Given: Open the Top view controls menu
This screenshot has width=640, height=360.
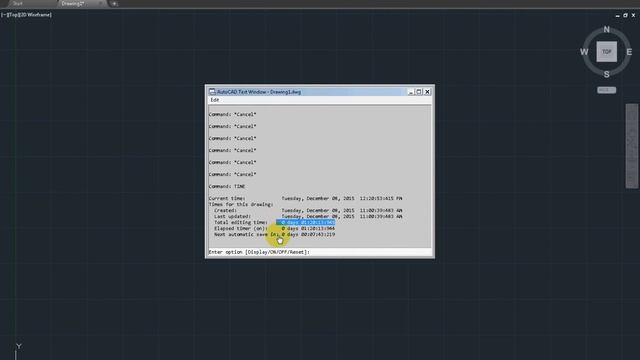Looking at the screenshot, I should (12, 15).
